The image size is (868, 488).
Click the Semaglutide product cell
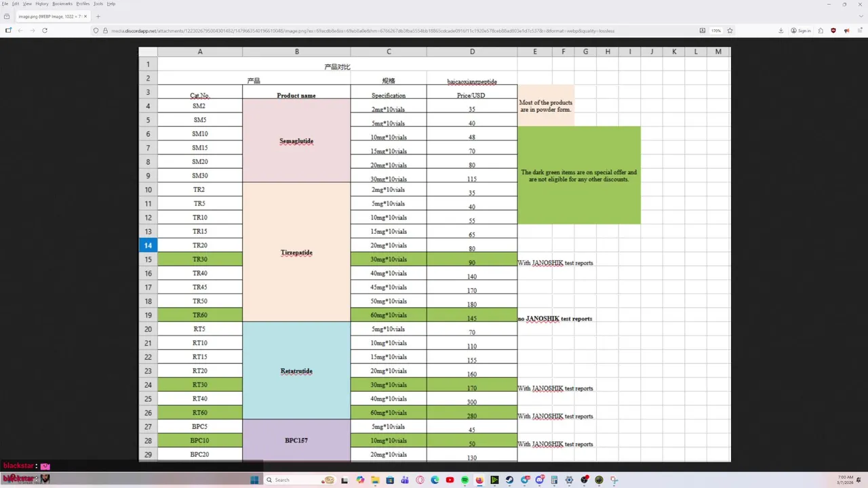point(296,141)
